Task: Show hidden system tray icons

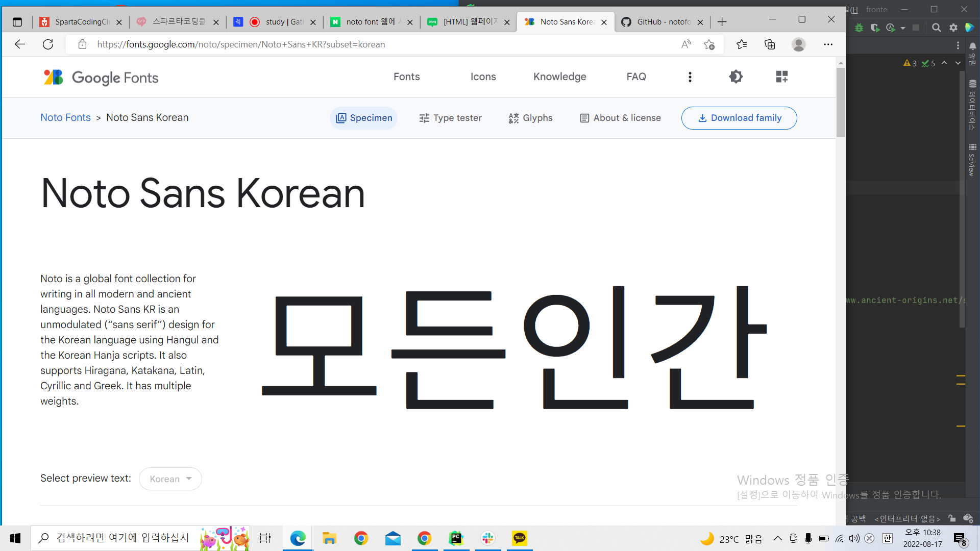Action: 777,538
